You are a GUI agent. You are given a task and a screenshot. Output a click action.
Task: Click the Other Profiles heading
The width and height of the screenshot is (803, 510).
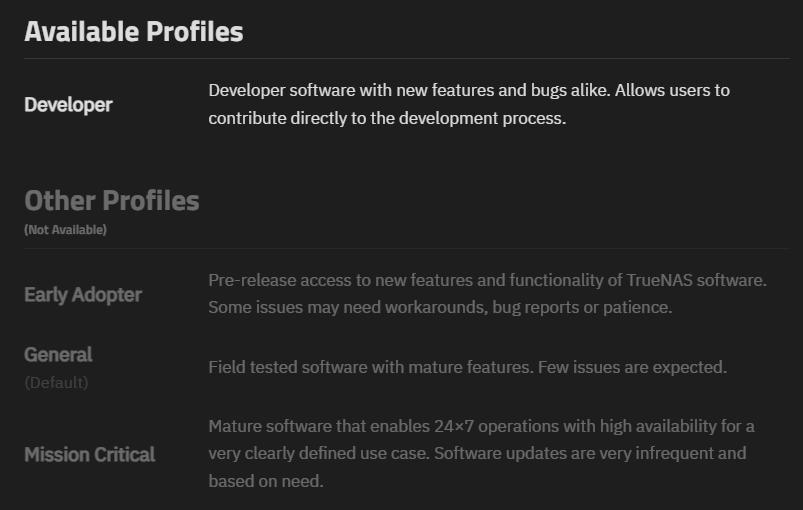pos(111,200)
